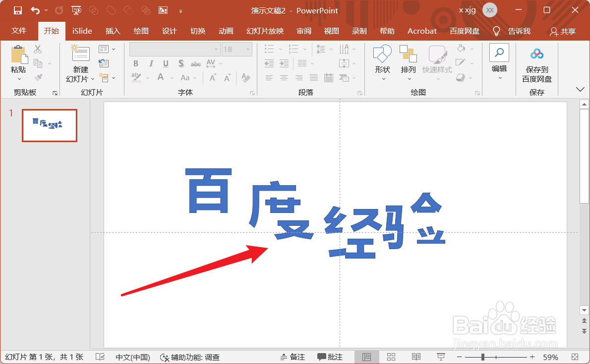Open shape effects icon
Viewport: 590px width, 364px height.
461,77
